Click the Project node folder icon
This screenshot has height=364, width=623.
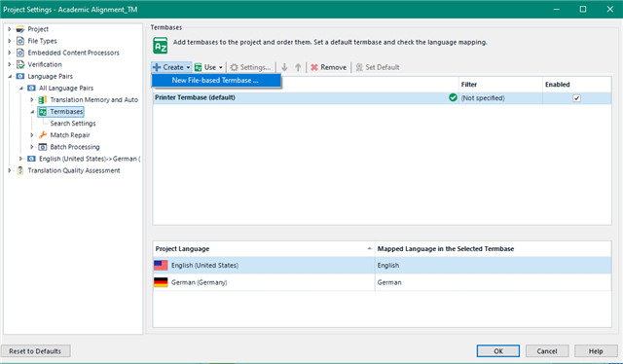(x=19, y=29)
